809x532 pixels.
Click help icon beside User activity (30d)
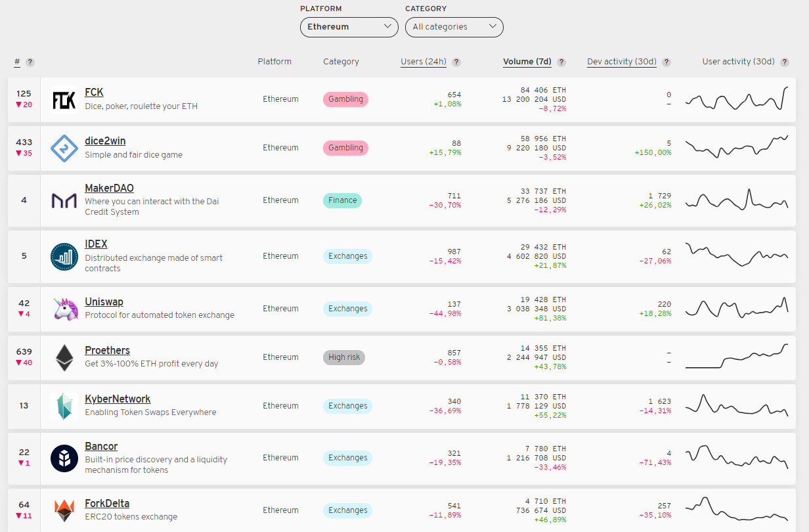pyautogui.click(x=784, y=62)
